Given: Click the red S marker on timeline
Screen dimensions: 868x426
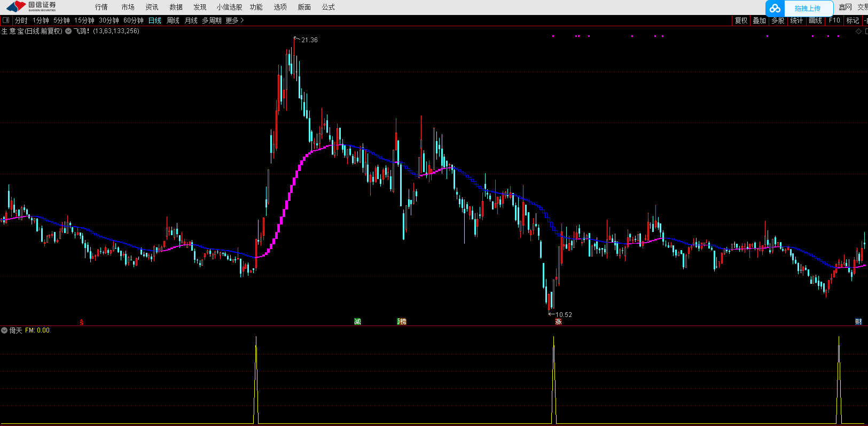Looking at the screenshot, I should pyautogui.click(x=82, y=322).
